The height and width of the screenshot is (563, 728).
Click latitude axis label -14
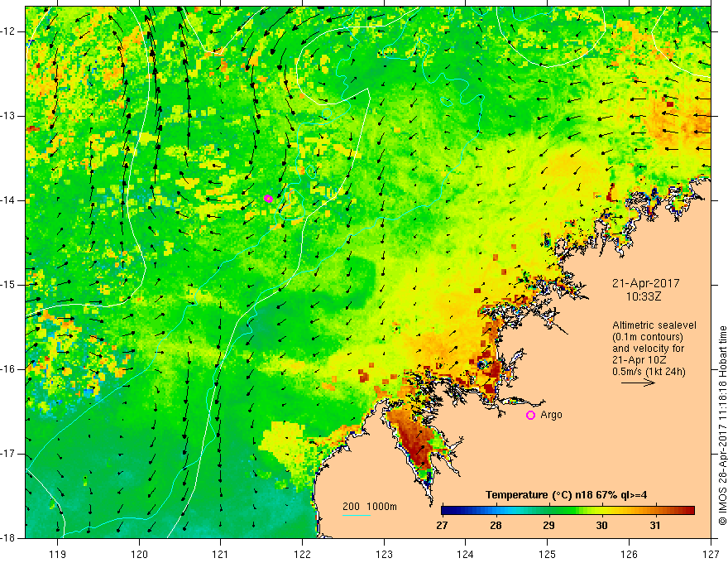click(8, 200)
